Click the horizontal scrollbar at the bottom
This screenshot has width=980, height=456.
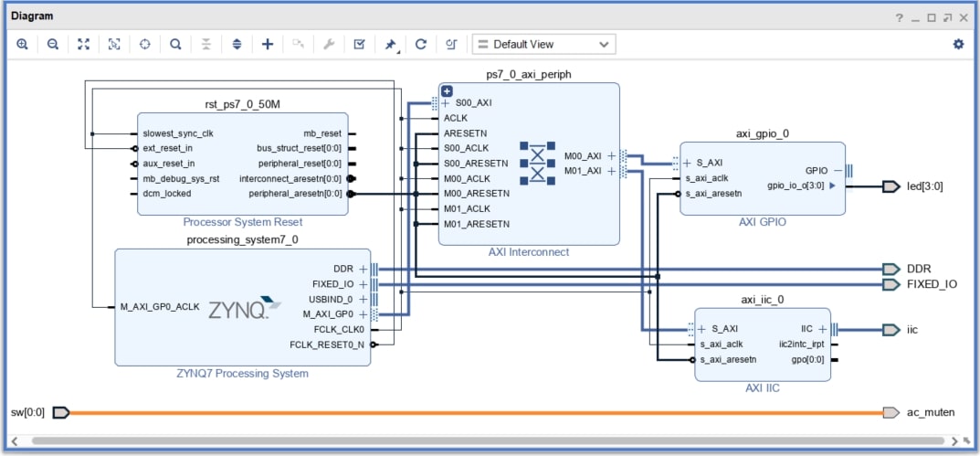pyautogui.click(x=488, y=441)
